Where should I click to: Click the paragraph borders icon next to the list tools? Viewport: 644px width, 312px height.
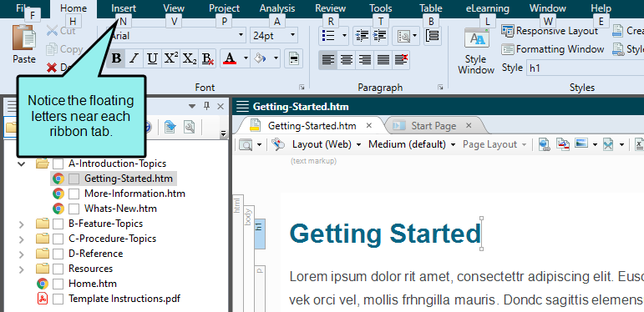433,36
